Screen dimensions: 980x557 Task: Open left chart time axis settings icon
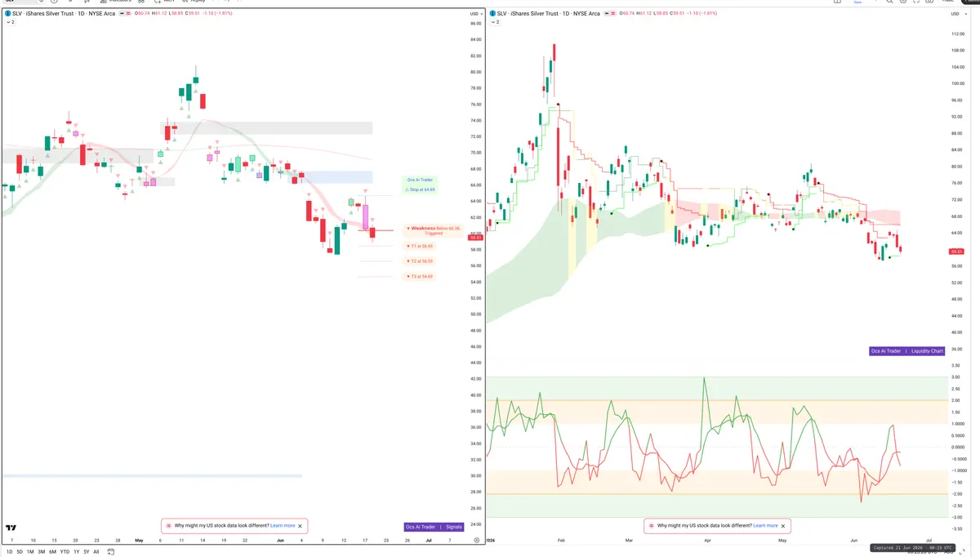point(476,540)
